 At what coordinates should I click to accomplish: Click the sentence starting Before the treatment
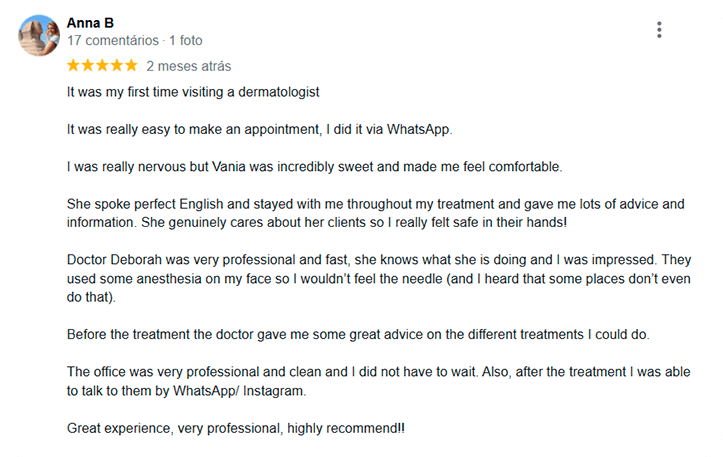pos(358,334)
